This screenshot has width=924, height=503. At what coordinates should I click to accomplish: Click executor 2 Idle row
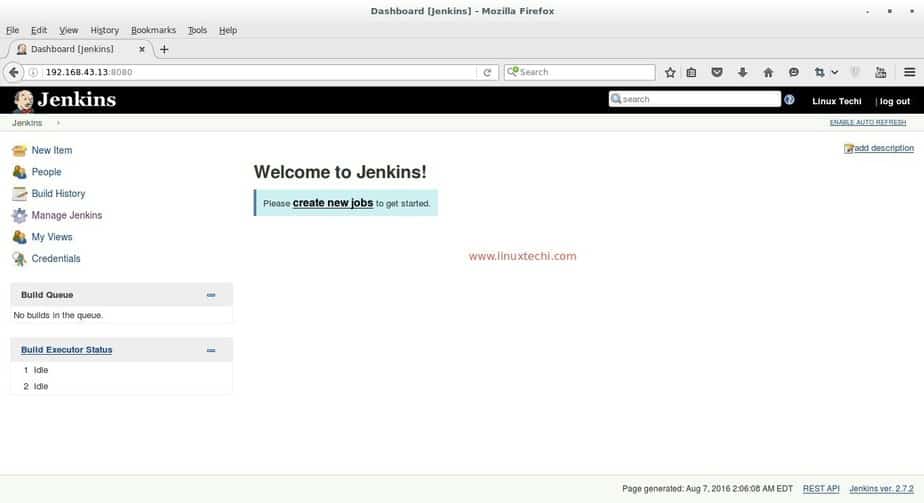[x=121, y=386]
